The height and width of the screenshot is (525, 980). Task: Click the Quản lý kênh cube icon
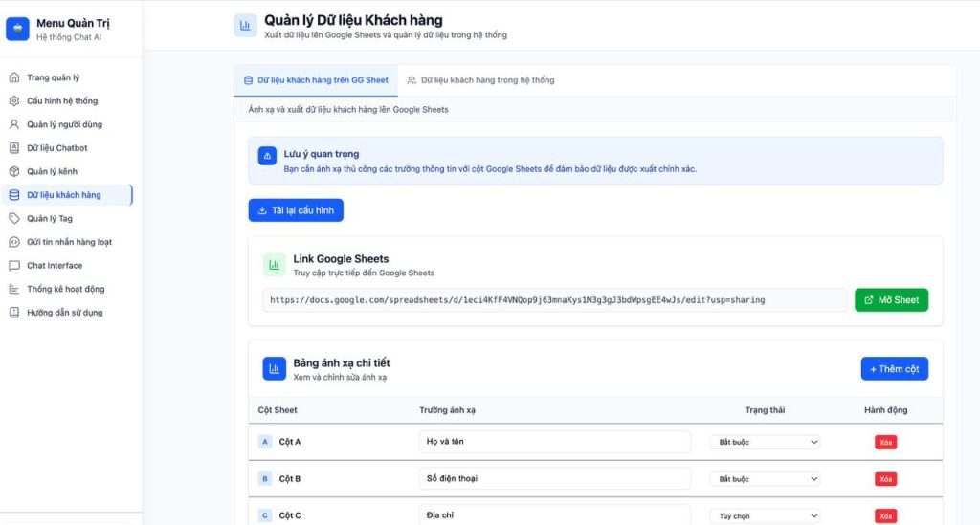point(14,172)
